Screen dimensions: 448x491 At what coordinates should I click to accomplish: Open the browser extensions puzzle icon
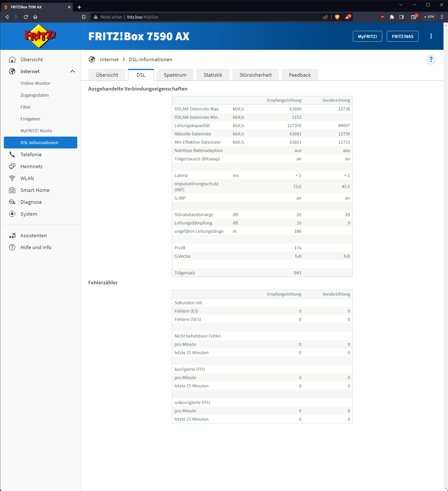coord(392,17)
